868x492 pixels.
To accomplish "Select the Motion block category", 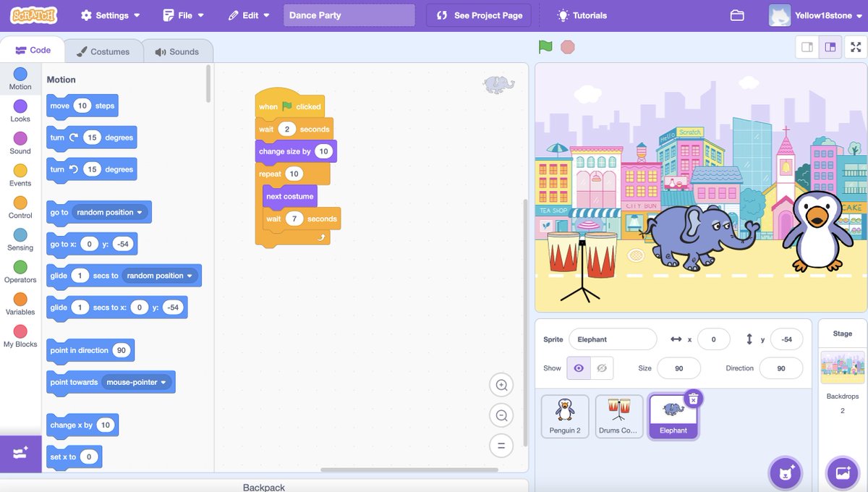I will (x=20, y=79).
